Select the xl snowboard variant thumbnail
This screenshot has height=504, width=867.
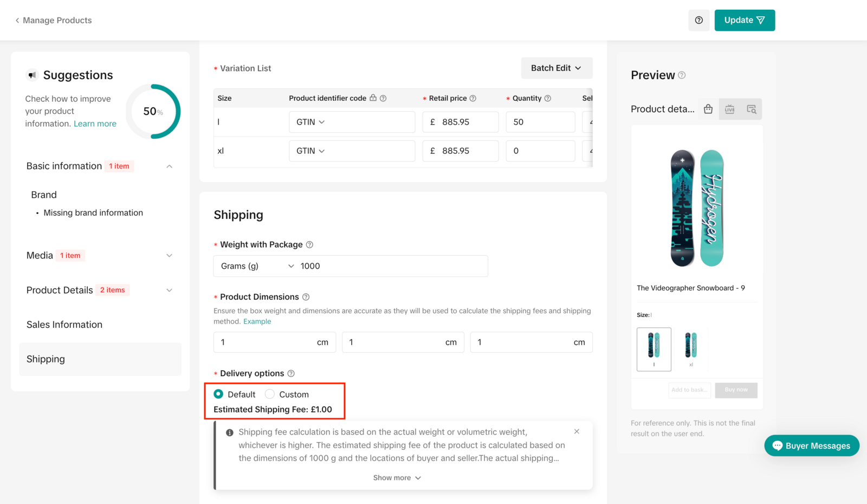pyautogui.click(x=690, y=347)
